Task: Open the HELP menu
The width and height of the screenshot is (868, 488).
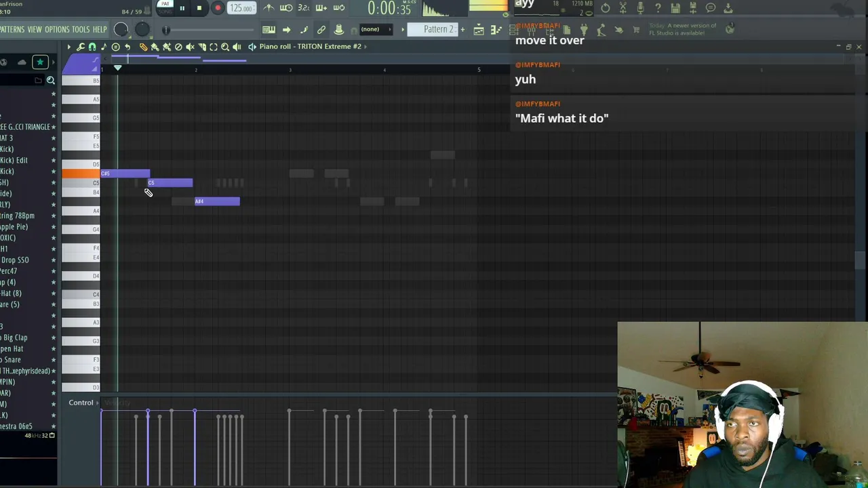Action: click(x=100, y=29)
